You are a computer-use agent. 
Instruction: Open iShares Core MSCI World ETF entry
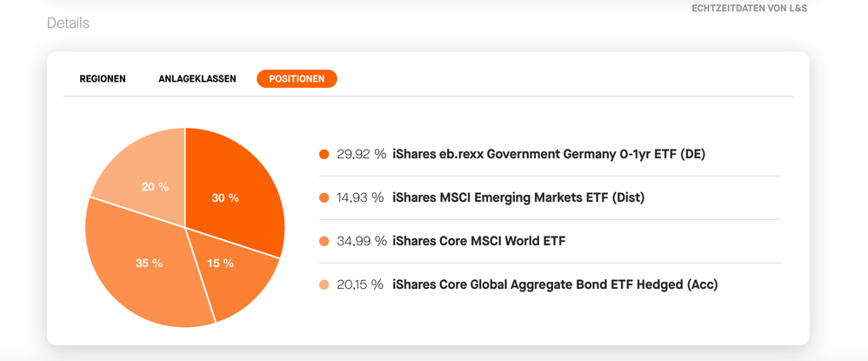(x=479, y=242)
